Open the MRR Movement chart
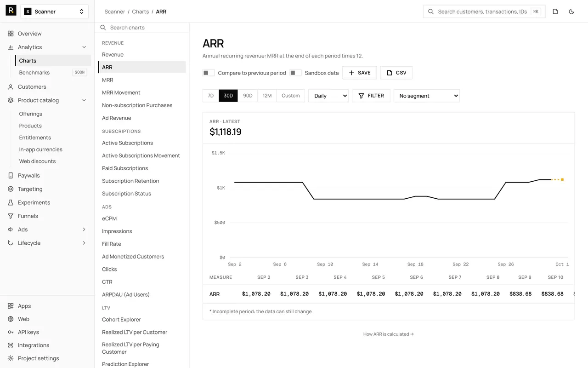This screenshot has width=588, height=368. [121, 92]
